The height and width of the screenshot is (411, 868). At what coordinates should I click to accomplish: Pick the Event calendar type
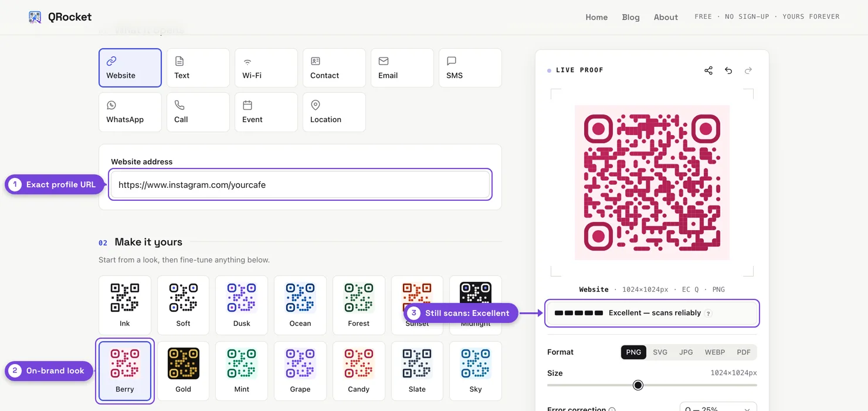coord(266,112)
